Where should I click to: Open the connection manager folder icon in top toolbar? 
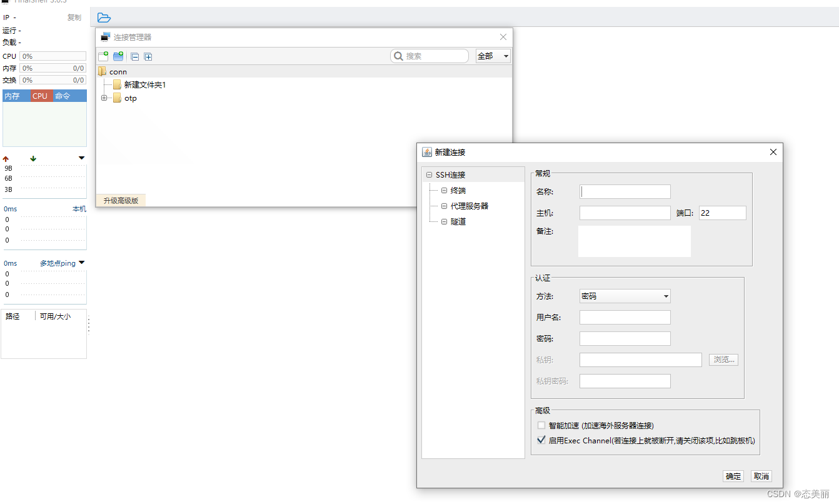click(104, 18)
